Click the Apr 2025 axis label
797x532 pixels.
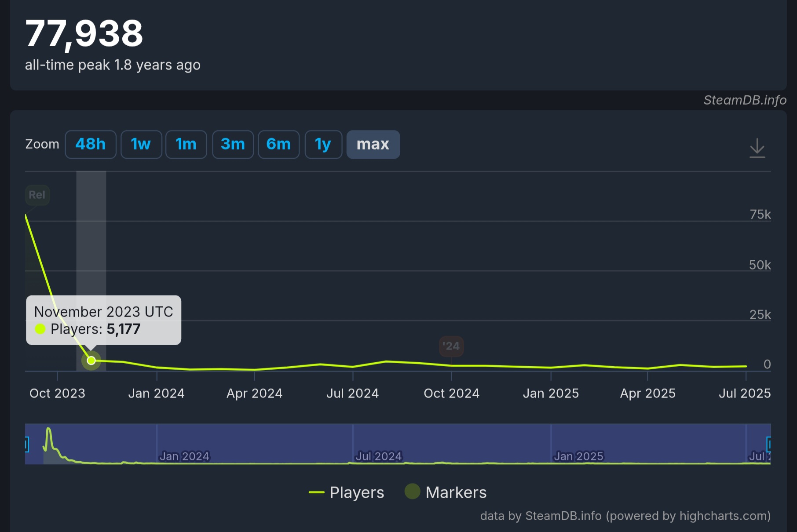[x=647, y=393]
